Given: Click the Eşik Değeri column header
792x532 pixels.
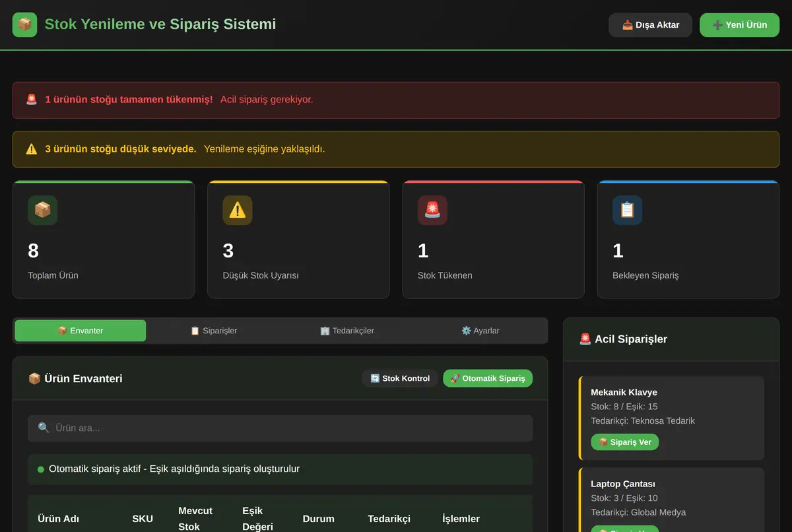Looking at the screenshot, I should click(258, 519).
